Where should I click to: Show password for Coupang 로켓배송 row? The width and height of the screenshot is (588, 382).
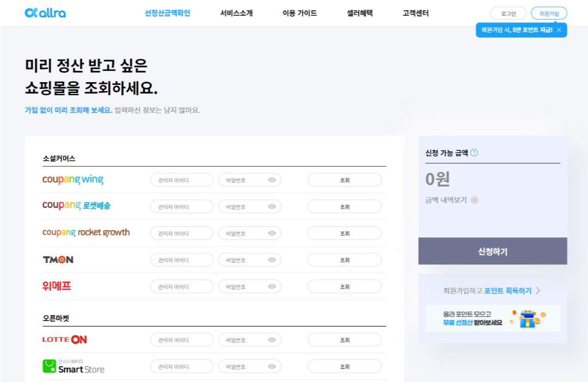(272, 207)
